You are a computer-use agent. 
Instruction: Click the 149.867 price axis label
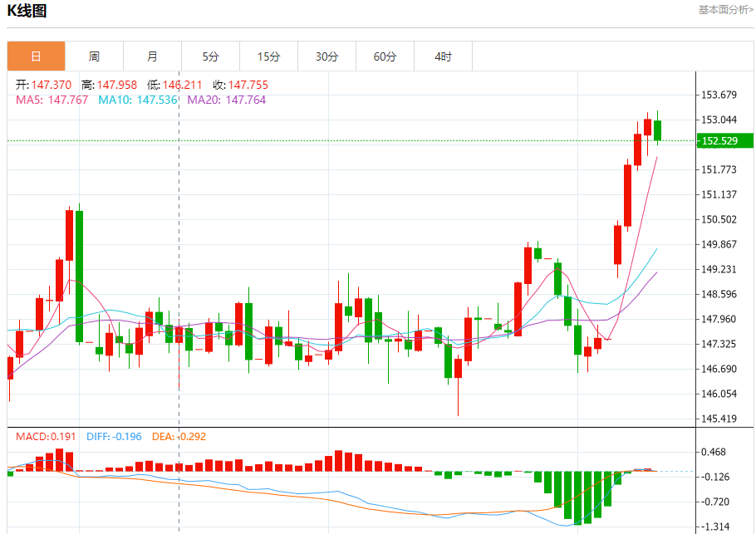pos(719,244)
